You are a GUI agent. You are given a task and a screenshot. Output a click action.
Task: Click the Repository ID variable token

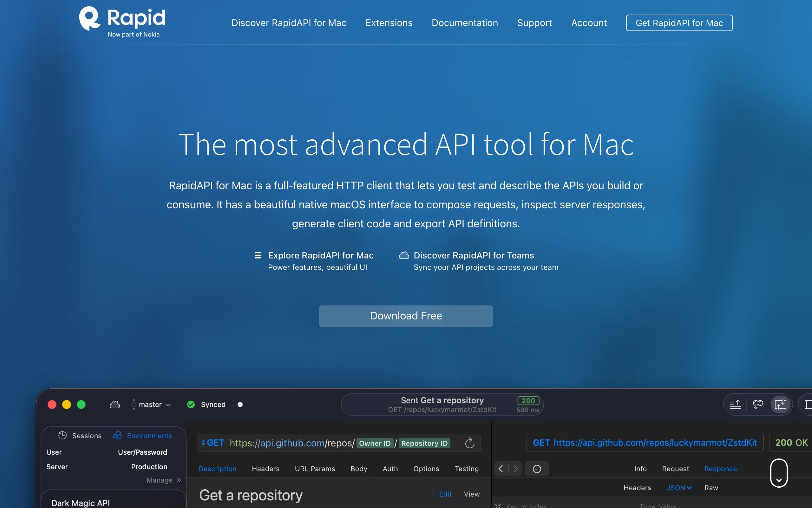point(424,443)
